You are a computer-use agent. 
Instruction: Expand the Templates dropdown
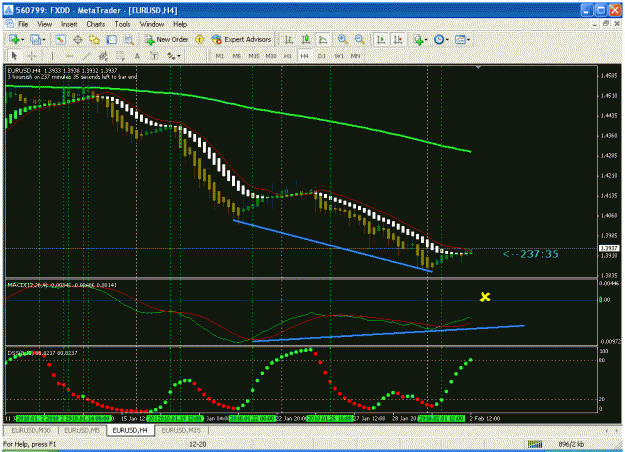[468, 39]
